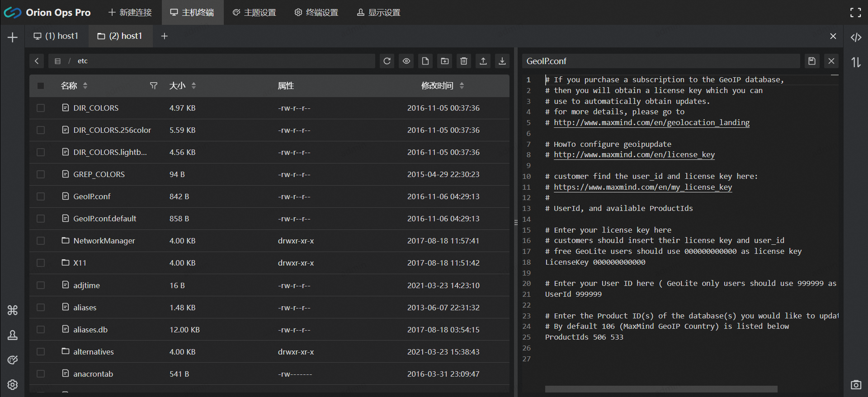Toggle the select-all checkbox in header
Screen dimensions: 868x397
coord(41,86)
